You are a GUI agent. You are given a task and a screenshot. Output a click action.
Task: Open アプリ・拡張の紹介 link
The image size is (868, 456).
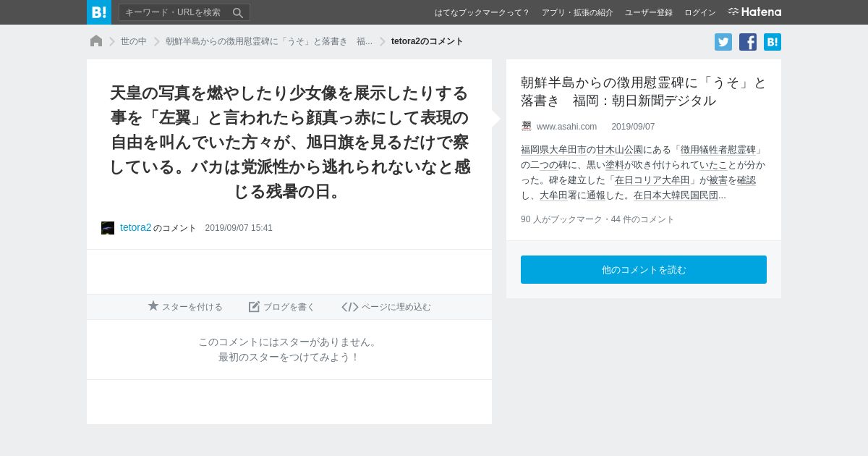click(x=577, y=12)
